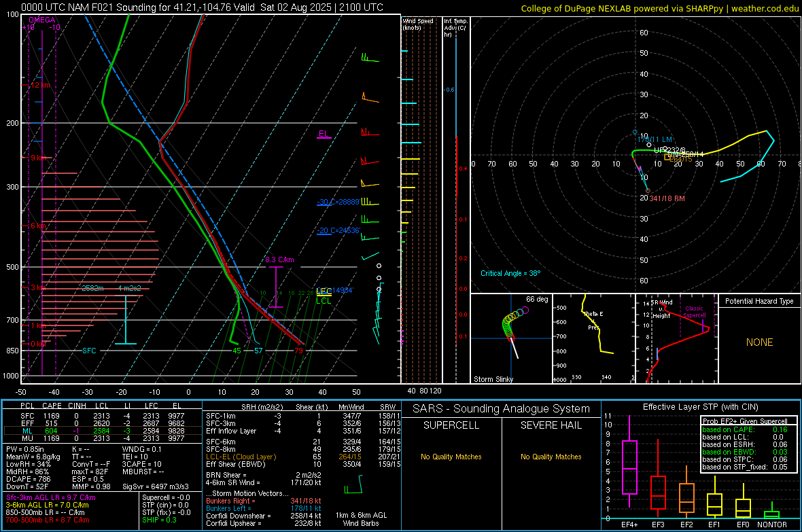This screenshot has height=532, width=802.
Task: Click the Sfc-3km AGL LR = 9.7 C/km line
Action: [51, 498]
